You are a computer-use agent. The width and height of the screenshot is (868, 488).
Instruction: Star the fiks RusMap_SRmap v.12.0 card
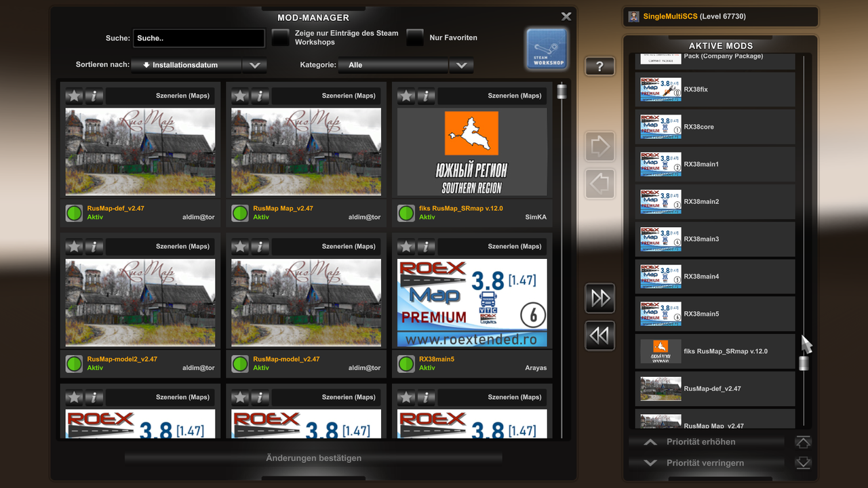[406, 96]
